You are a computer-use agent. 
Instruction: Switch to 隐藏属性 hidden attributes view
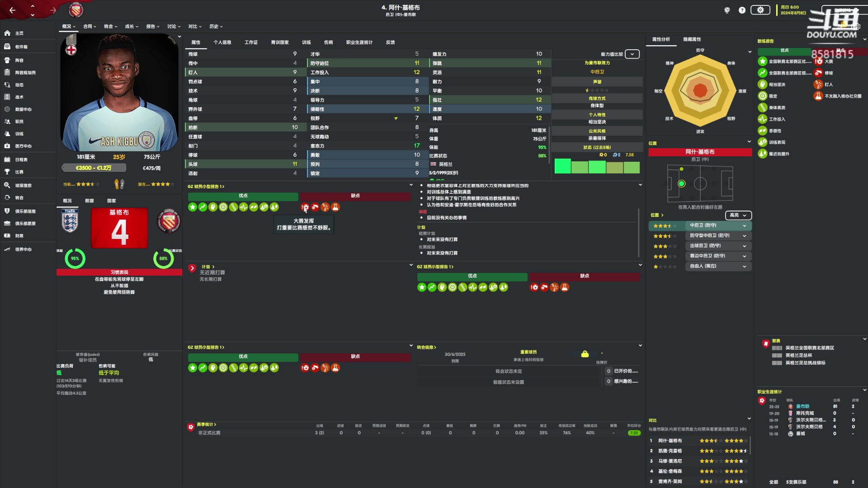point(692,39)
